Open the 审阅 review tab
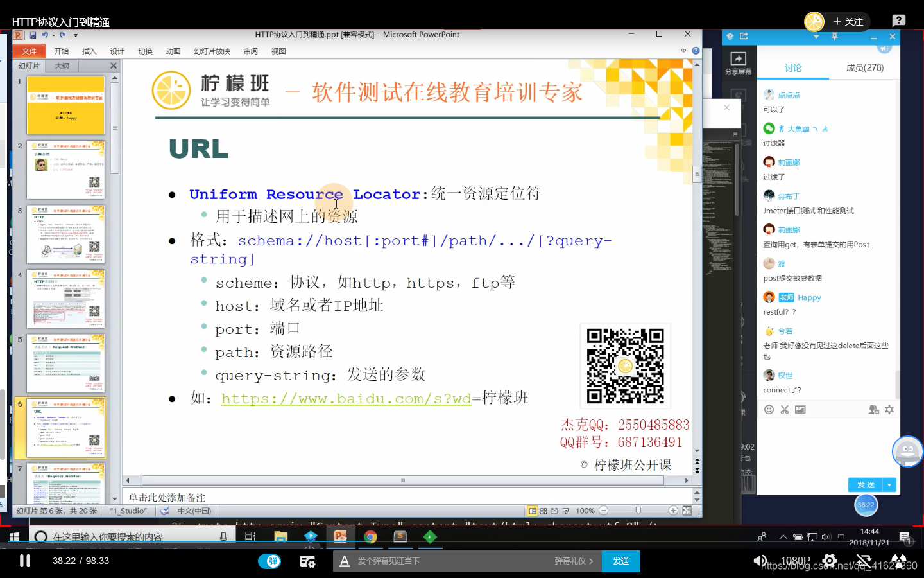This screenshot has height=578, width=924. coord(251,51)
